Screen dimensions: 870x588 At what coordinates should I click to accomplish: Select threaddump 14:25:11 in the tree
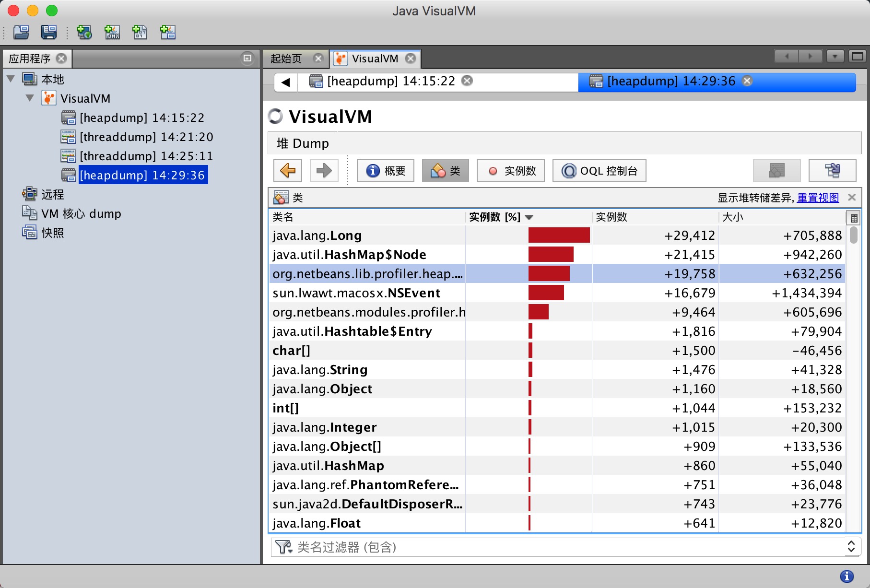[x=137, y=156]
